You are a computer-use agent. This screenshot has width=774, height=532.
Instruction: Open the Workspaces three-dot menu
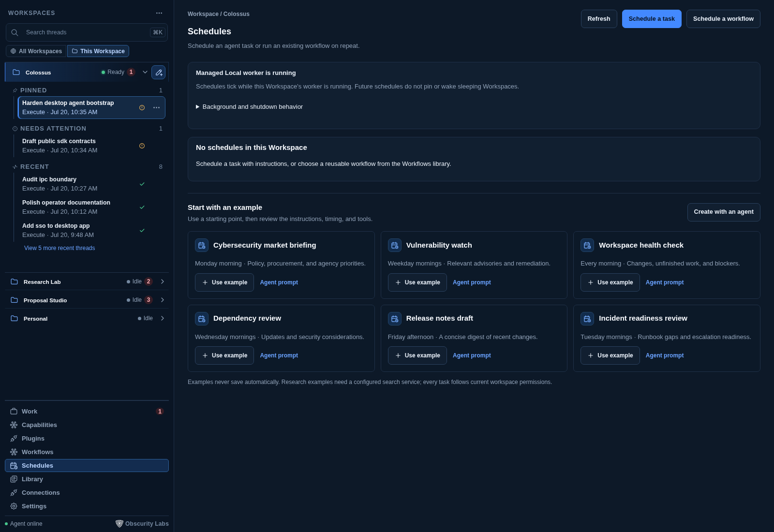159,13
